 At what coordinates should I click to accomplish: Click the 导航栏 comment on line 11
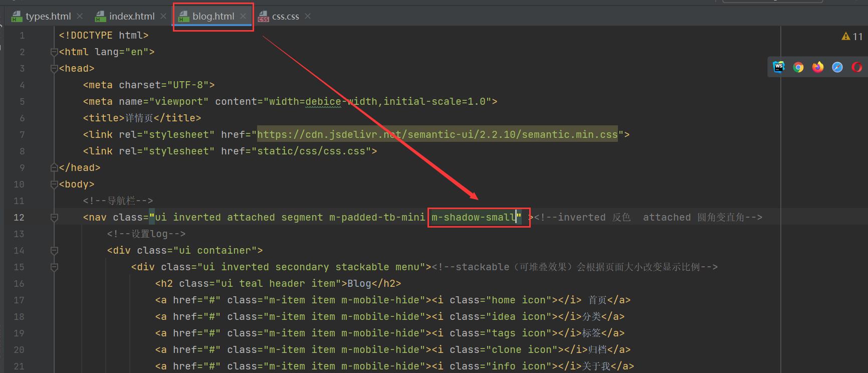pos(118,201)
